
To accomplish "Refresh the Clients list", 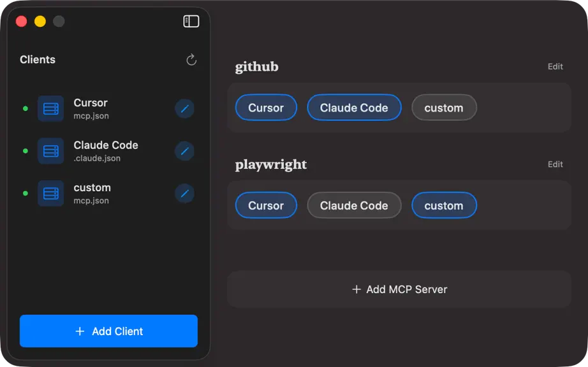I will [x=191, y=59].
